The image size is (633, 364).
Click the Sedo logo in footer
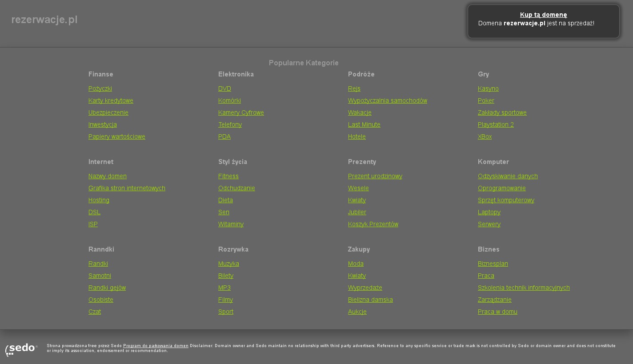click(21, 349)
